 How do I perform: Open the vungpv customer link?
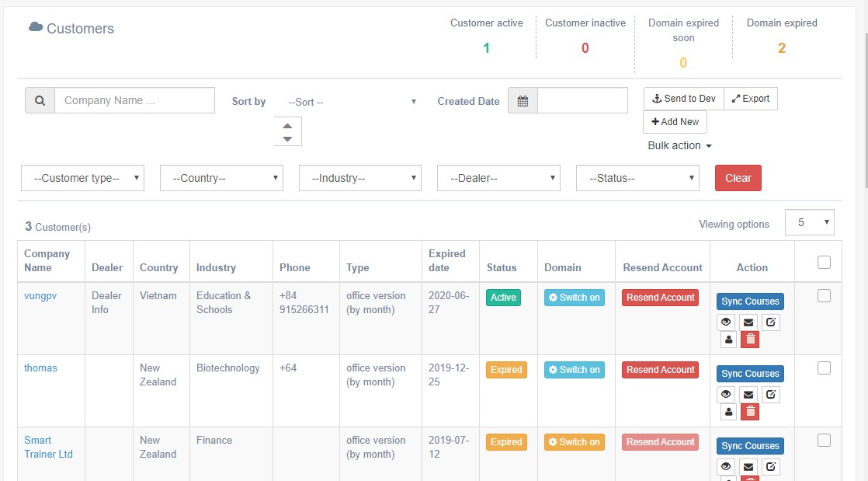coord(40,295)
